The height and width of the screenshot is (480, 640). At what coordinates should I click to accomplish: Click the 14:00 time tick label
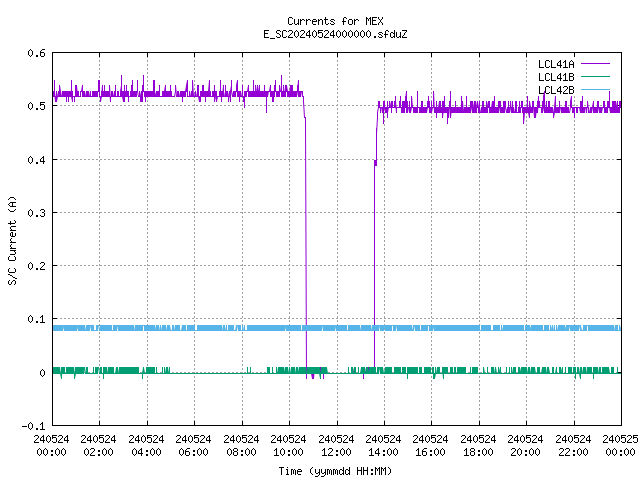point(383,452)
